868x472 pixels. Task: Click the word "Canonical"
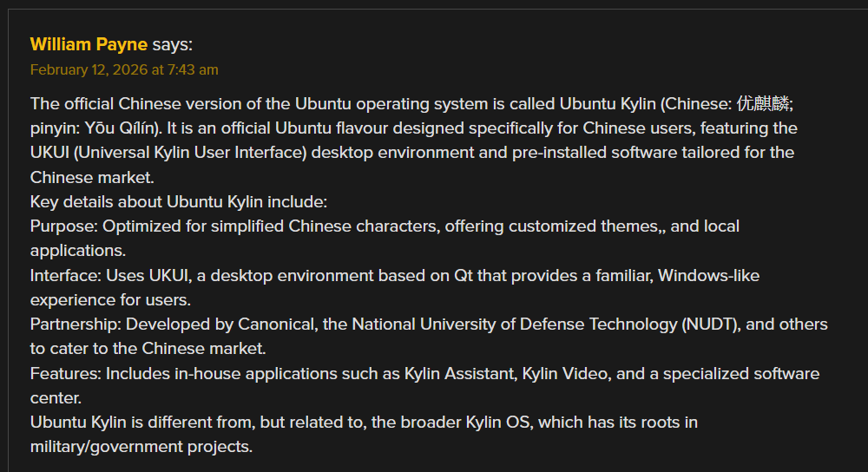tap(268, 324)
